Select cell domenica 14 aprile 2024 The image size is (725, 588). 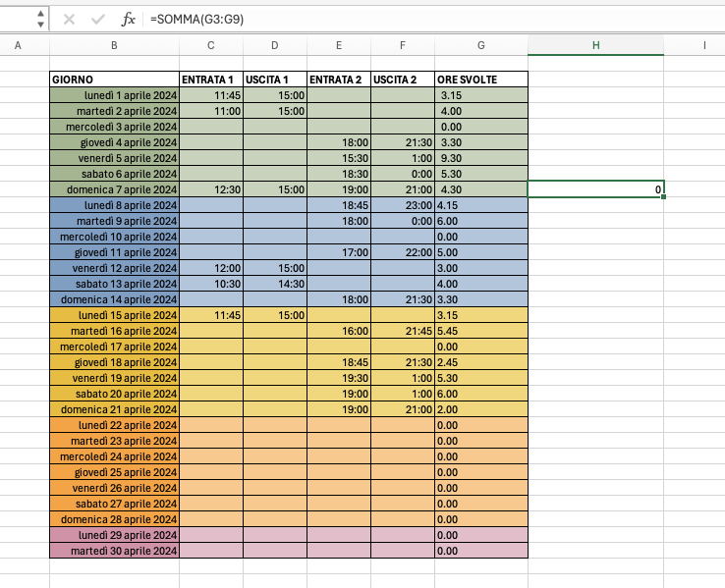[x=114, y=299]
